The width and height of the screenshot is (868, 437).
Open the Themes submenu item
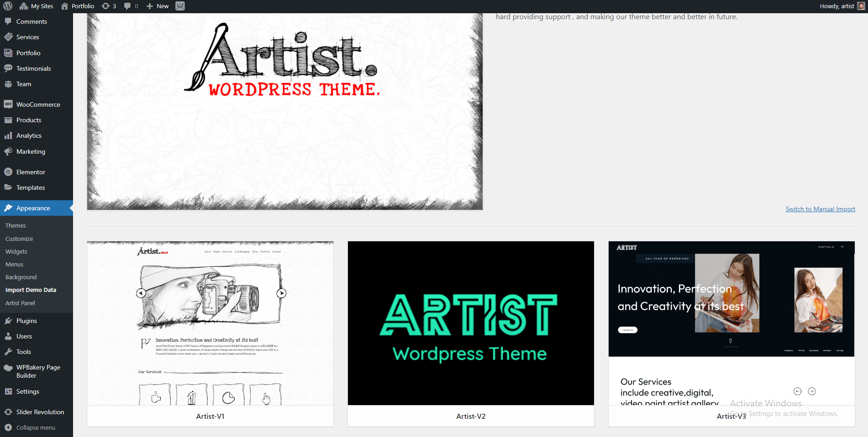pos(16,225)
